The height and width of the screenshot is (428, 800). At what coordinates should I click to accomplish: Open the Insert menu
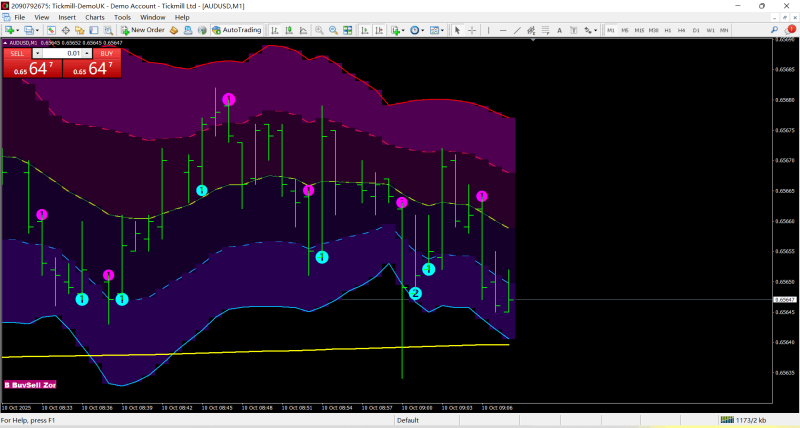pyautogui.click(x=67, y=17)
